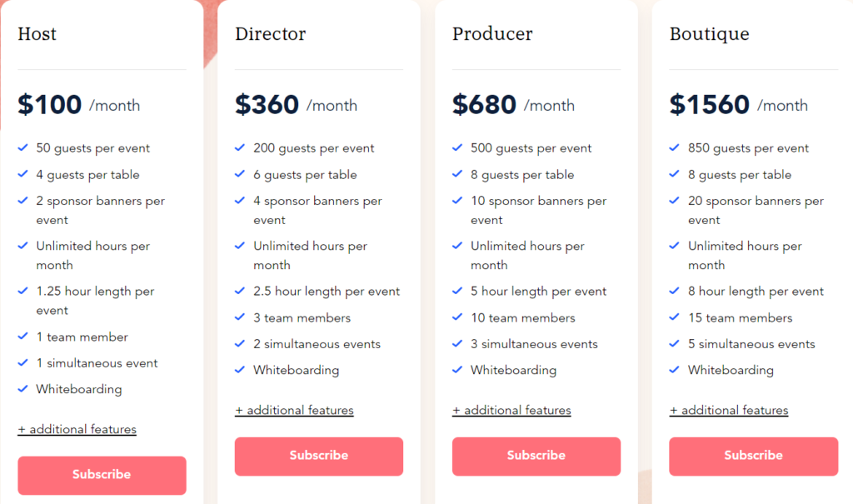Subscribe to the Producer plan
853x504 pixels.
536,457
